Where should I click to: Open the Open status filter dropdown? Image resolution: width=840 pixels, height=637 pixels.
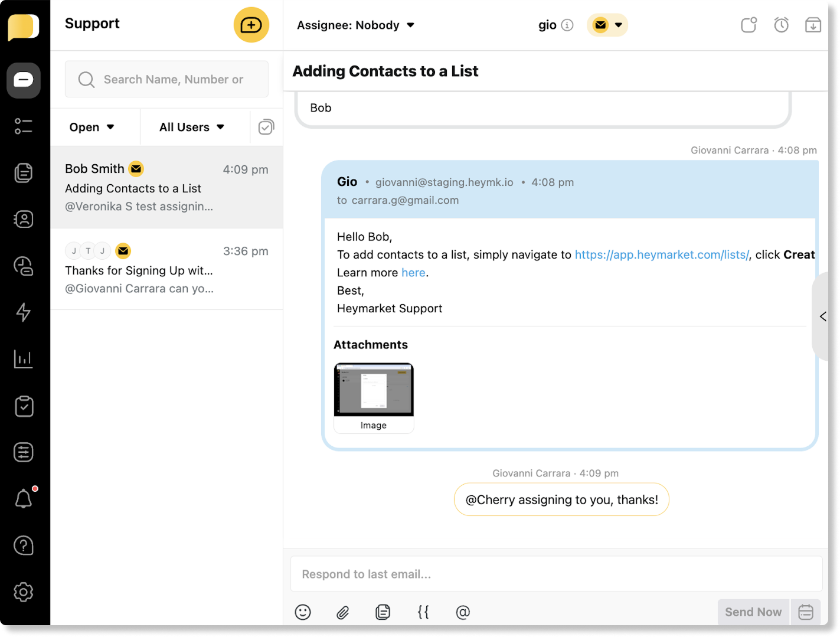[x=91, y=127]
